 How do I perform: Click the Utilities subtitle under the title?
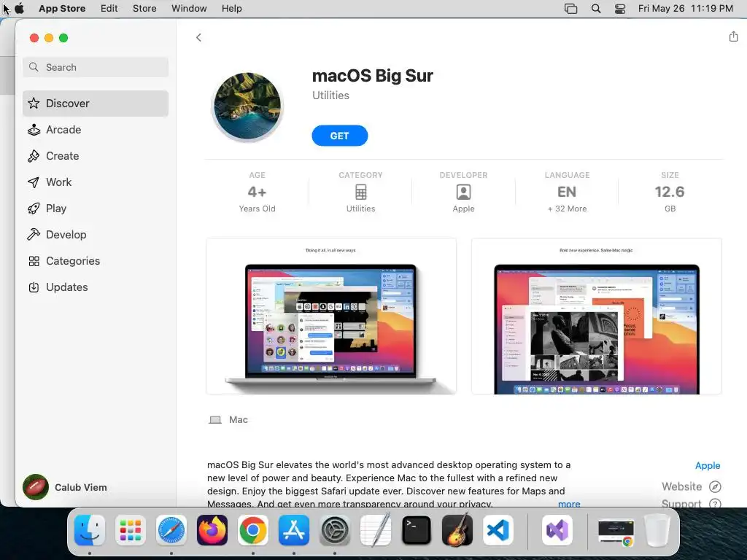tap(330, 96)
